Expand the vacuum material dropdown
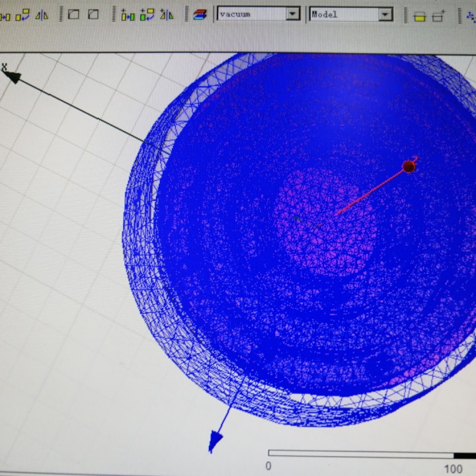This screenshot has width=476, height=476. pos(292,14)
